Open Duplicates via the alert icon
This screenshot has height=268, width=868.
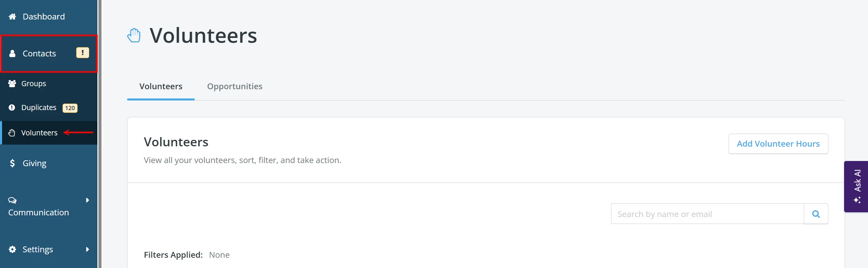(12, 107)
